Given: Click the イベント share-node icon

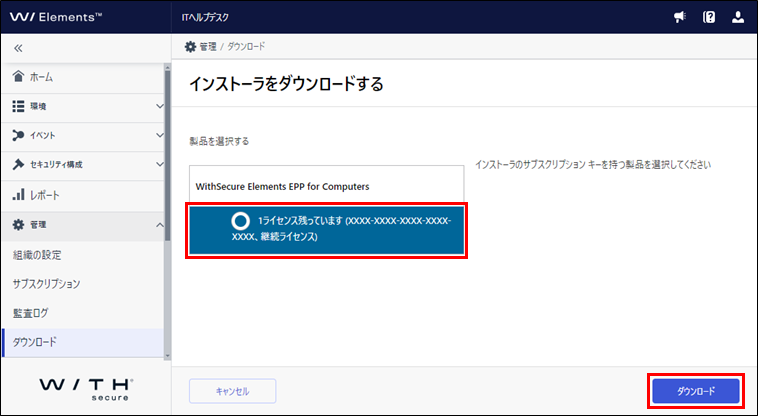Looking at the screenshot, I should click(18, 135).
